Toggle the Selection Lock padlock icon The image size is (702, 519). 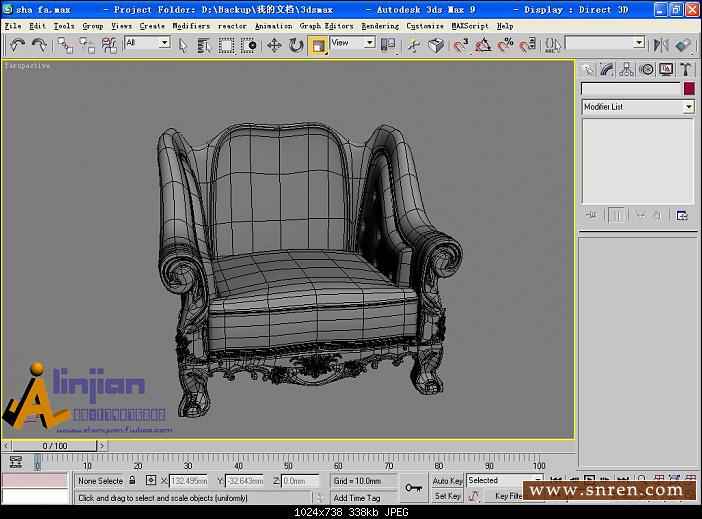[x=132, y=480]
